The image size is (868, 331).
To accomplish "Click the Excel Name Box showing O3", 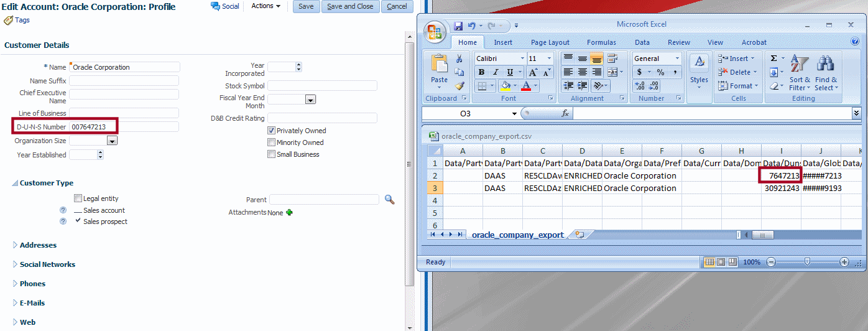I will pos(466,113).
